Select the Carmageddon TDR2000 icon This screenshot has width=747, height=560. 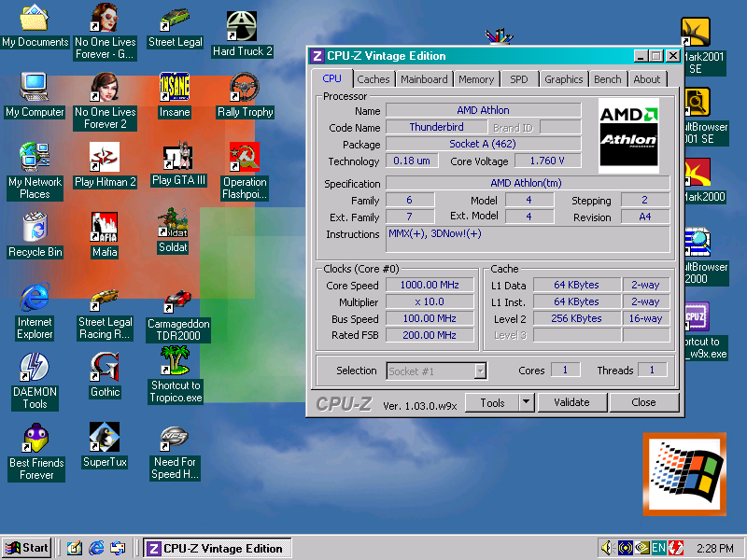pyautogui.click(x=177, y=300)
